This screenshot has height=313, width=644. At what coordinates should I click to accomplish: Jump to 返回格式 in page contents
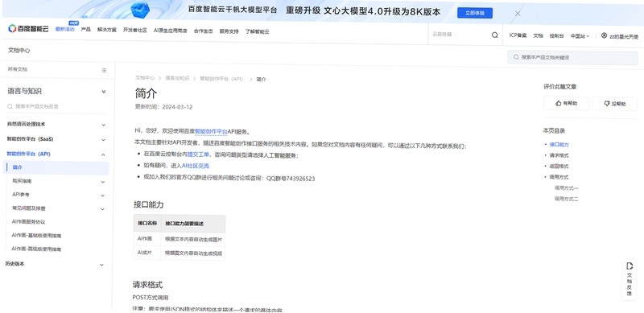pos(559,167)
